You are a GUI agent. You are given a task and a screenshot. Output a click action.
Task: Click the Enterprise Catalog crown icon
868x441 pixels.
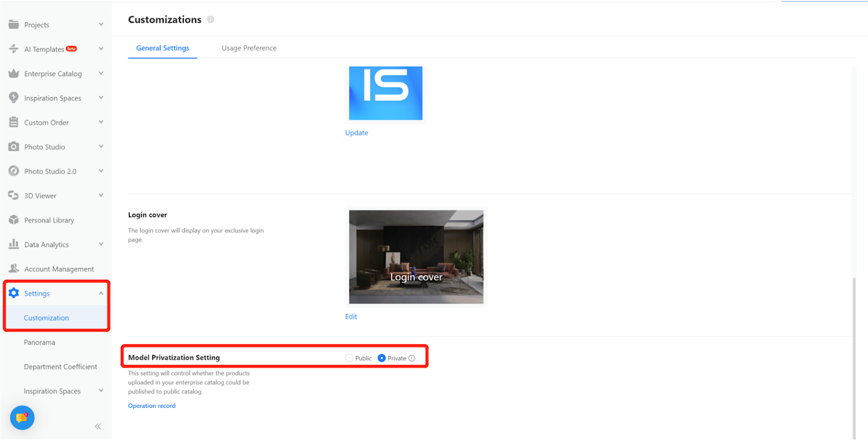[14, 73]
